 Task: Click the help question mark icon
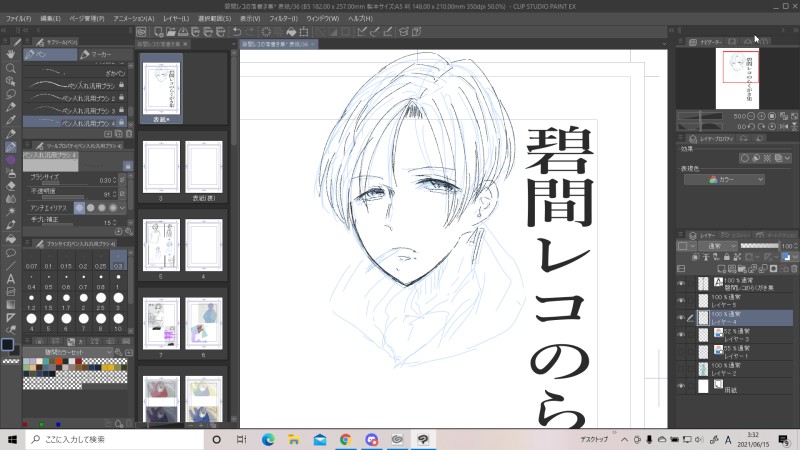click(416, 32)
